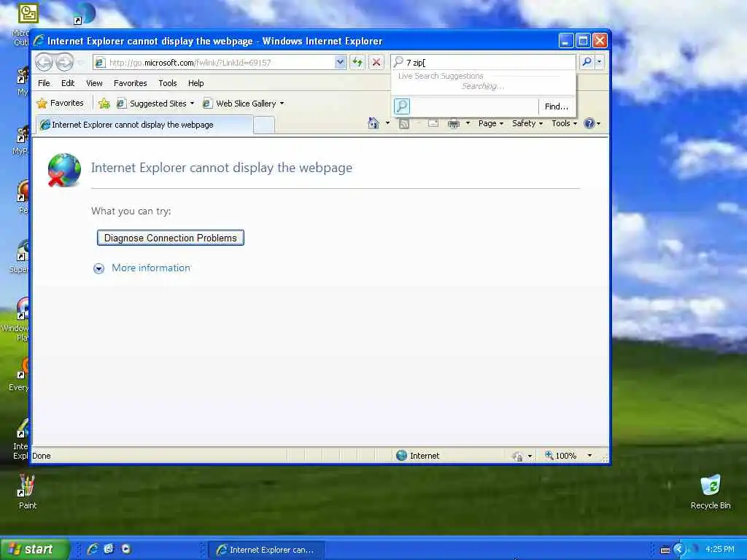Click the blue Help question-mark icon
Viewport: 747px width, 560px height.
pyautogui.click(x=589, y=123)
